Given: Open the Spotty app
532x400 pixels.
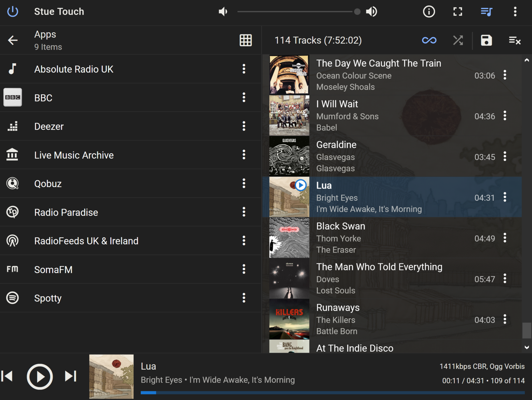Looking at the screenshot, I should tap(131, 298).
